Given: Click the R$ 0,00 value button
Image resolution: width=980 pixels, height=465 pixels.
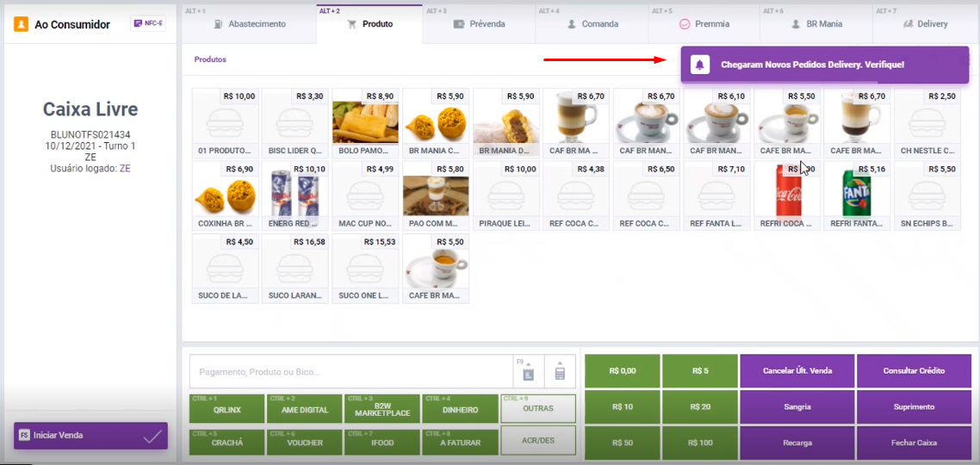Looking at the screenshot, I should (622, 370).
